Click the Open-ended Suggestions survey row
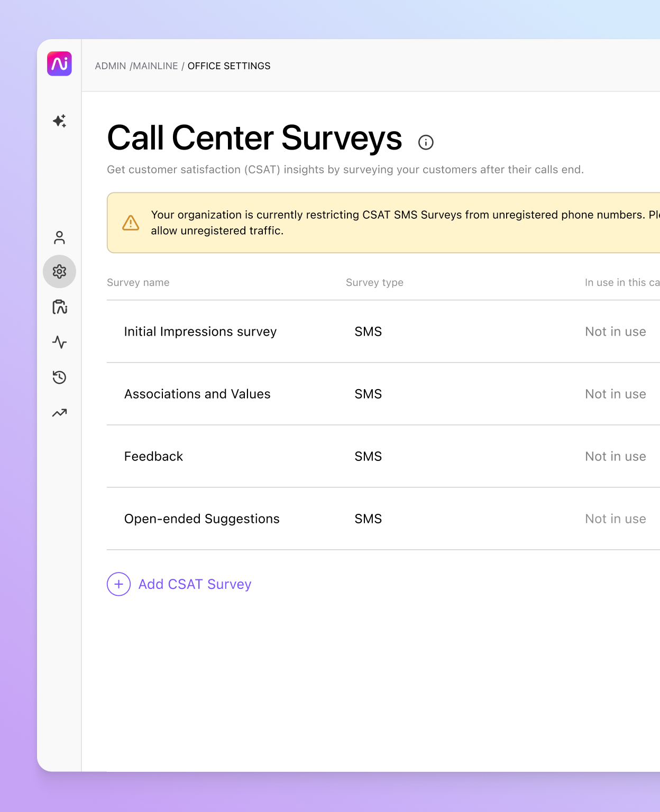Screen dimensions: 660x812 click(201, 519)
